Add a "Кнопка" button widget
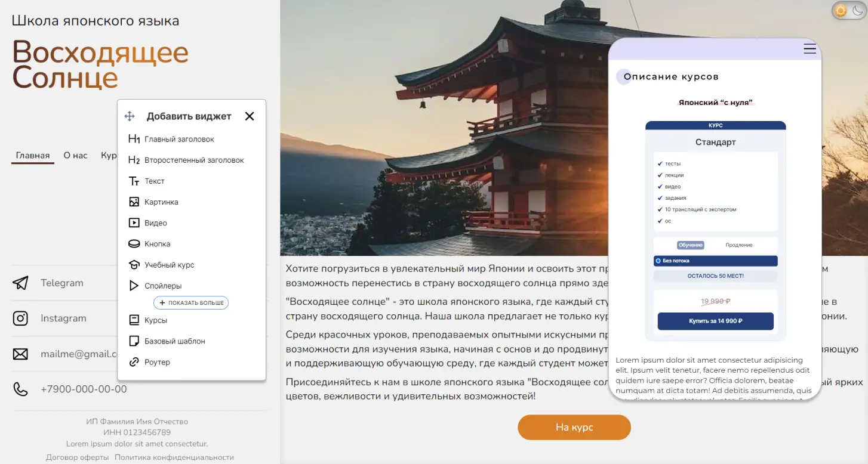The height and width of the screenshot is (464, 868). click(x=157, y=244)
